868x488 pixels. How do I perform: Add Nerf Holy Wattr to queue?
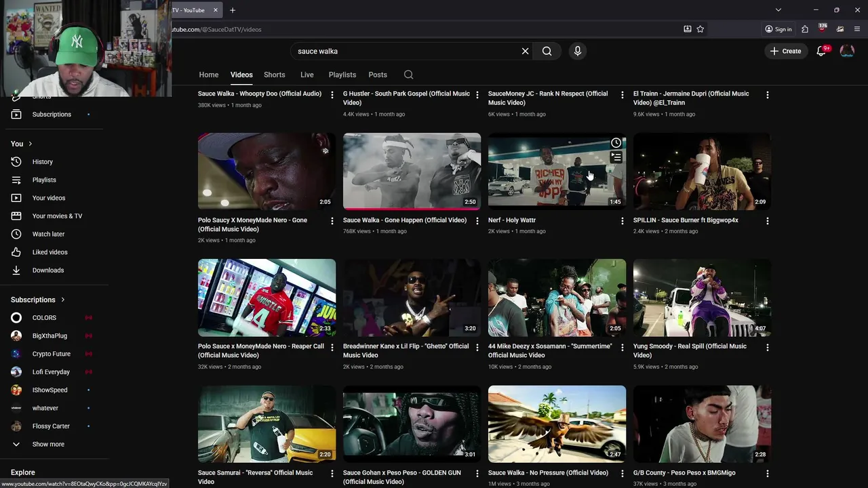point(616,157)
